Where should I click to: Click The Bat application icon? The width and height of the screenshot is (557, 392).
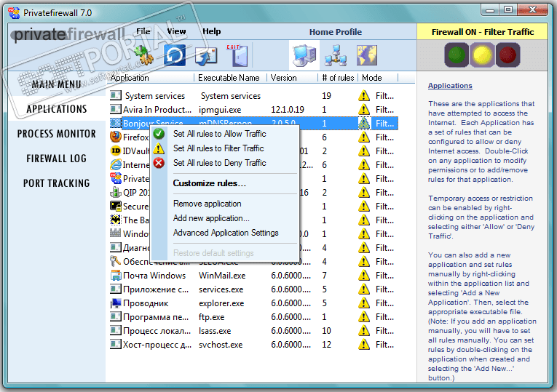coord(116,220)
